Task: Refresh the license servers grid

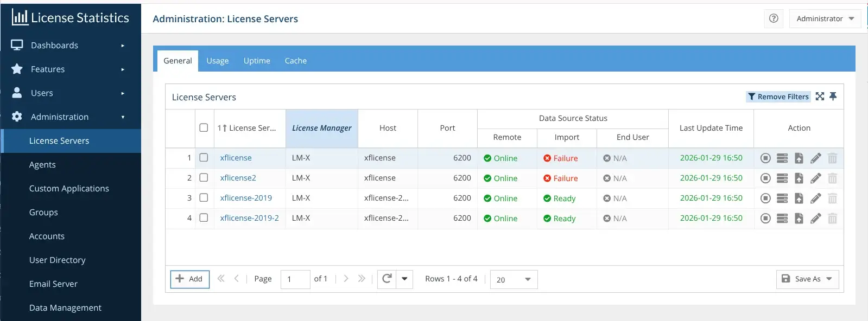Action: pos(387,279)
